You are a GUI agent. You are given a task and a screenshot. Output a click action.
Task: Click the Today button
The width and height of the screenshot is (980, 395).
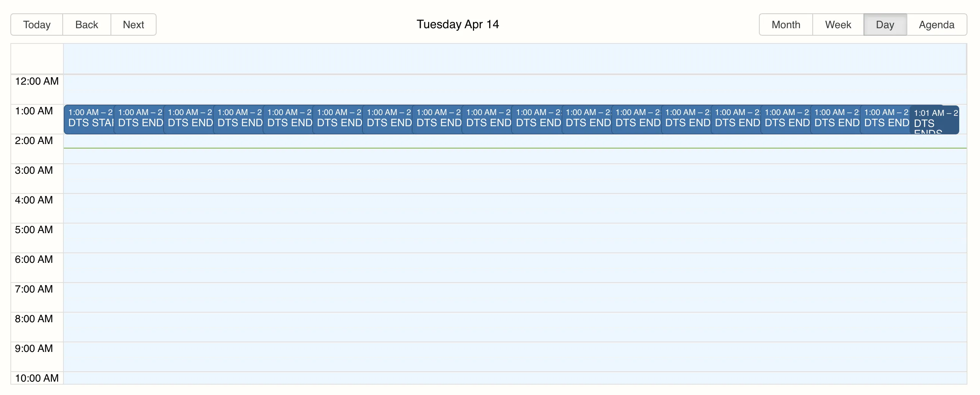click(x=36, y=25)
